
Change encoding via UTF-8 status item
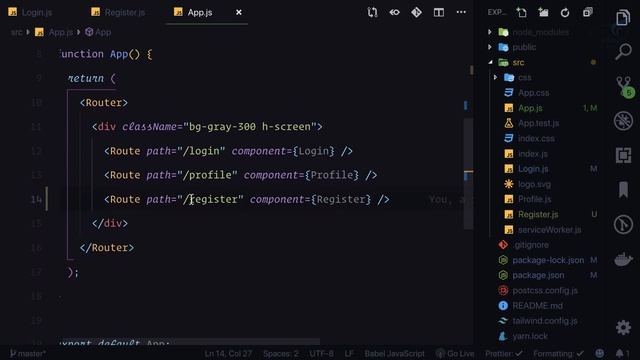pos(322,353)
